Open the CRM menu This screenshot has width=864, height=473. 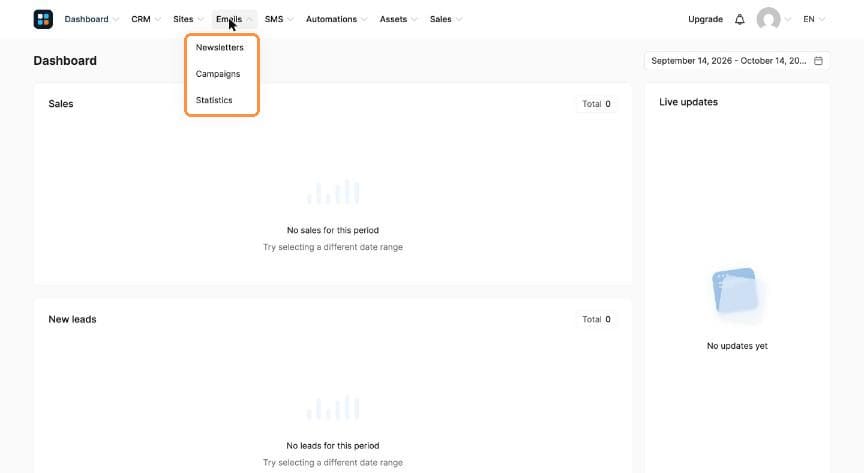coord(145,19)
